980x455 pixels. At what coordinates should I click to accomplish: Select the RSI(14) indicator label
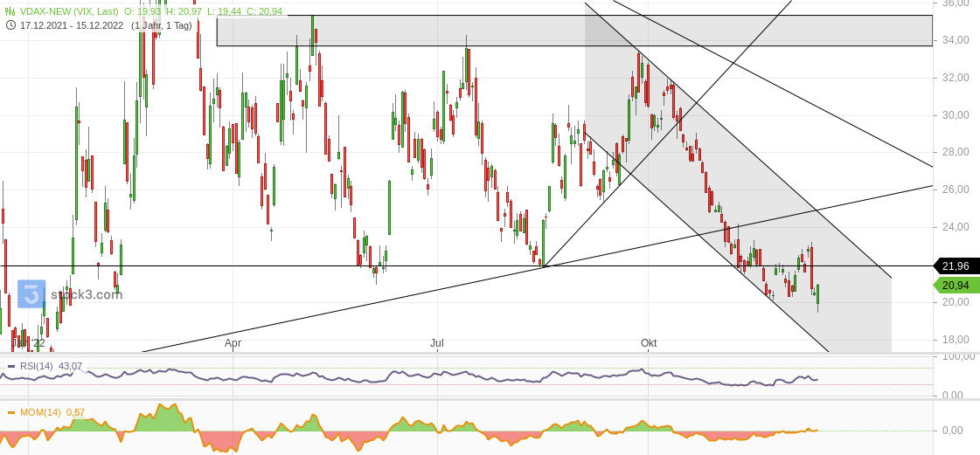click(37, 366)
